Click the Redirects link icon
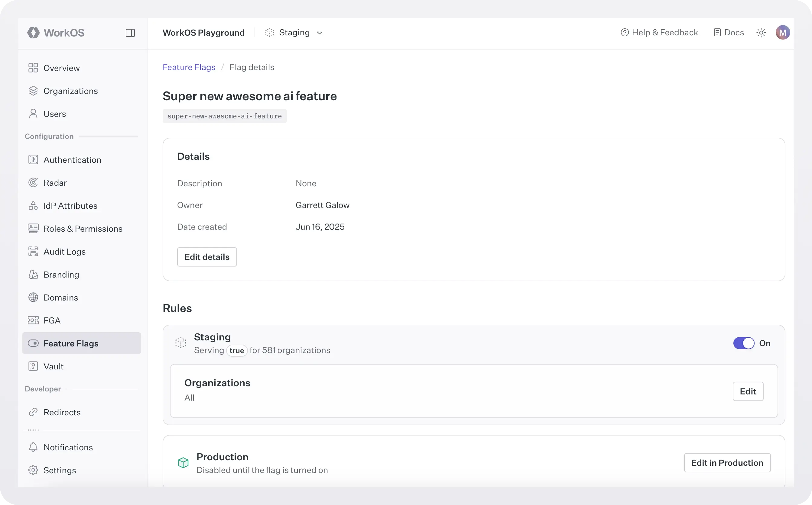 (33, 412)
